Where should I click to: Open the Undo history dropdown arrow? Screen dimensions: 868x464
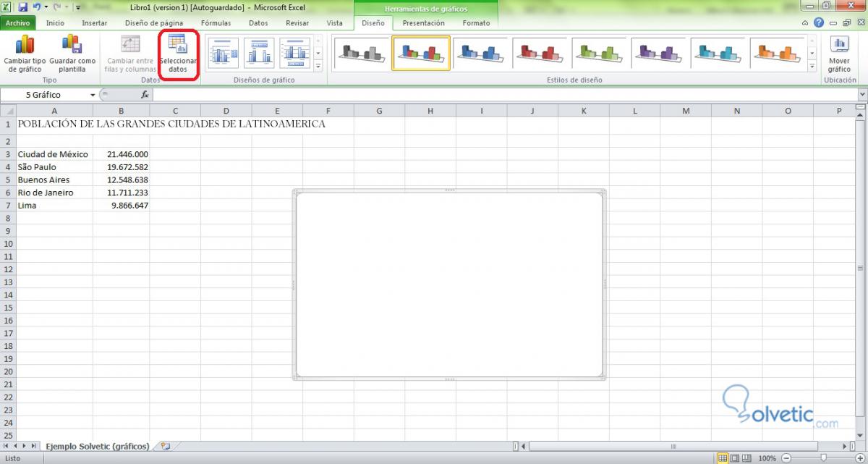point(45,7)
